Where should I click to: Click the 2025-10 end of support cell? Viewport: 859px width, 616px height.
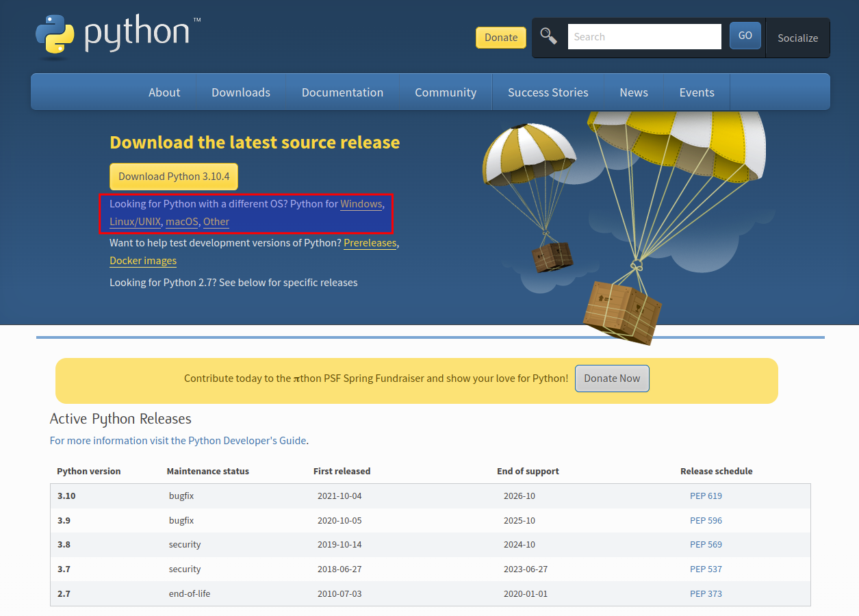point(520,521)
